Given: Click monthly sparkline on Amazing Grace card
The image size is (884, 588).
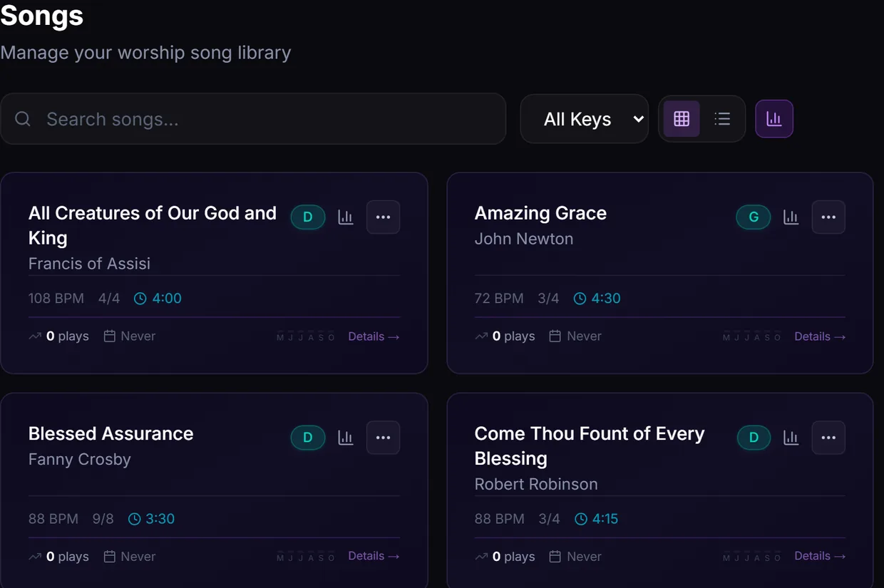Looking at the screenshot, I should click(752, 335).
